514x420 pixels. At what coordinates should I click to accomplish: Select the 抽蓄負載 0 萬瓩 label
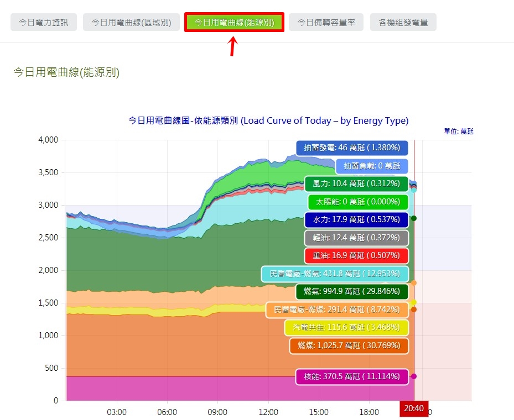[372, 166]
